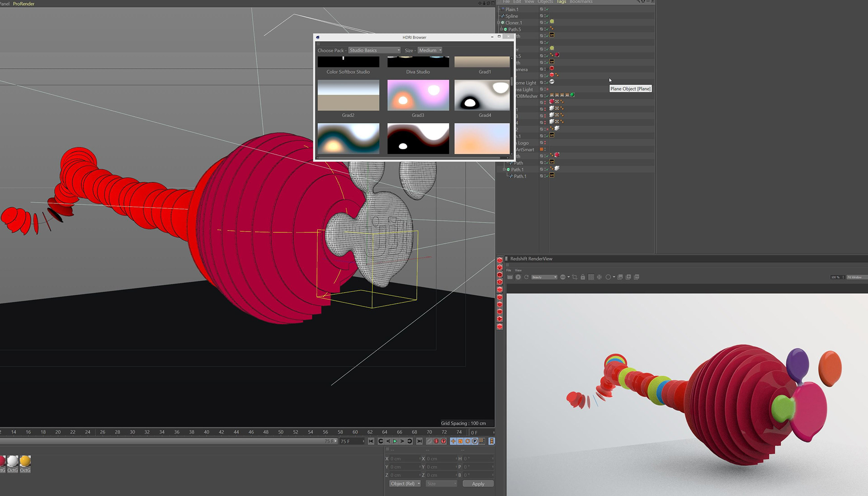Open the Size Medium dropdown
Viewport: 868px width, 496px height.
[429, 50]
